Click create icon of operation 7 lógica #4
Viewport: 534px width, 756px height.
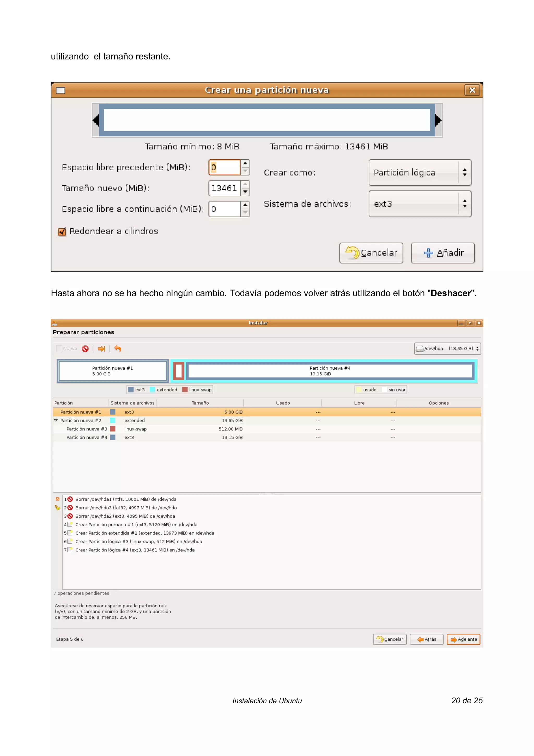click(70, 550)
